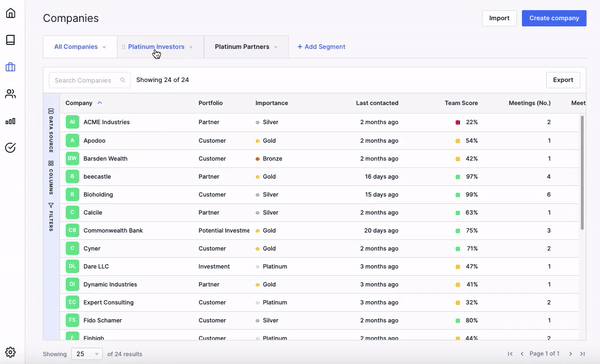600x364 pixels.
Task: Click the table vertical scrollbar
Action: point(582,172)
